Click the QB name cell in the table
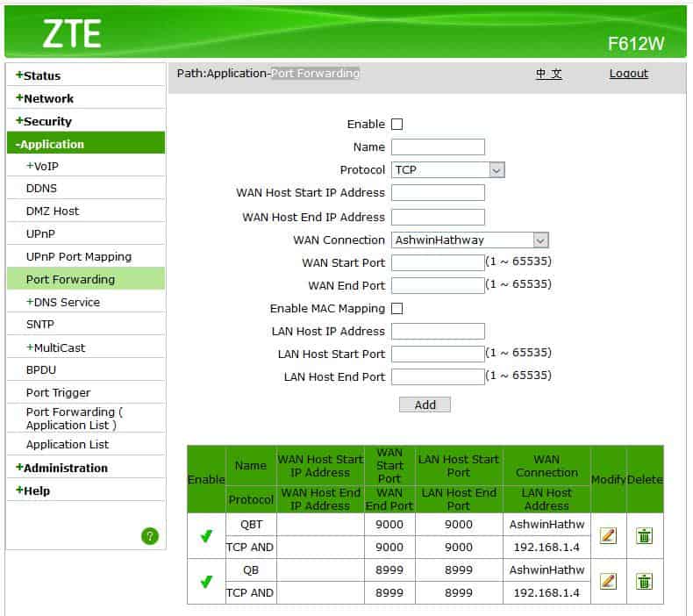 [x=251, y=570]
